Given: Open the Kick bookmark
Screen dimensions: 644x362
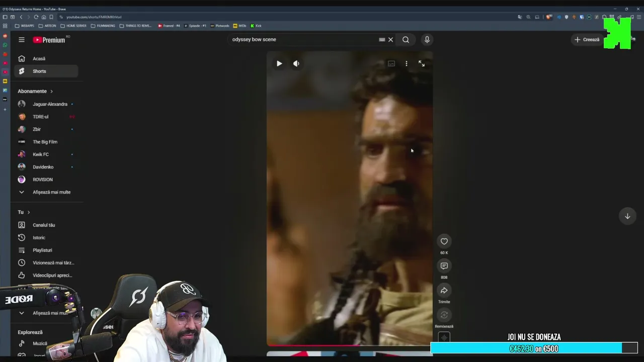Looking at the screenshot, I should point(256,26).
